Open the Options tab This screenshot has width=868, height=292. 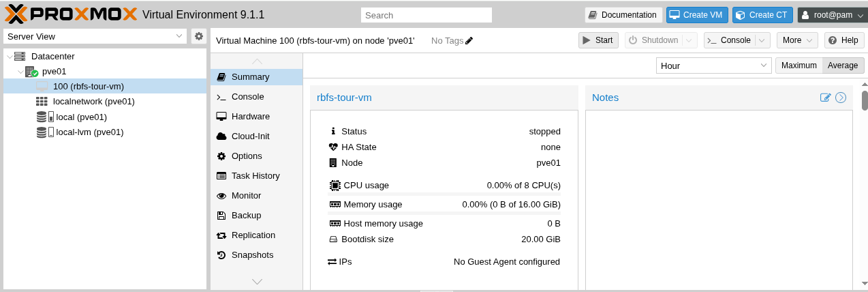256,156
